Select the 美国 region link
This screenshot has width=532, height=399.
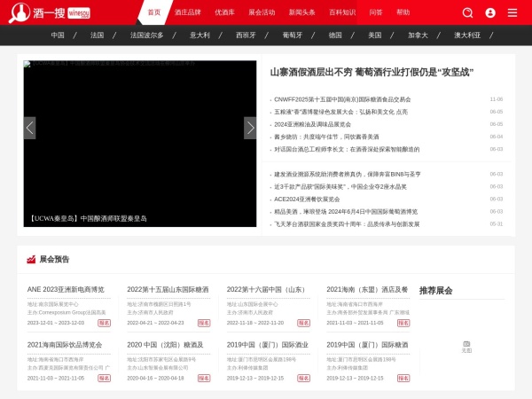coord(375,35)
